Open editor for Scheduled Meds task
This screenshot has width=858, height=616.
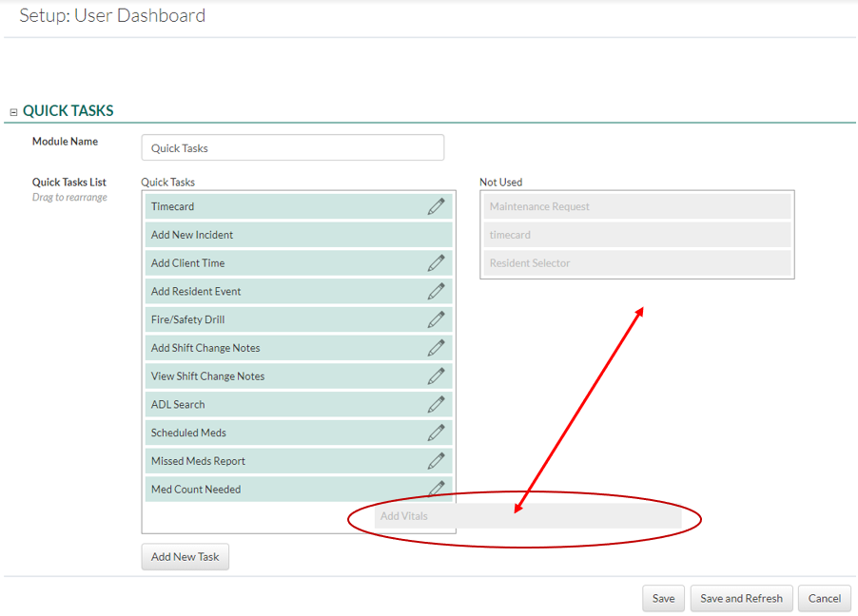tap(436, 433)
